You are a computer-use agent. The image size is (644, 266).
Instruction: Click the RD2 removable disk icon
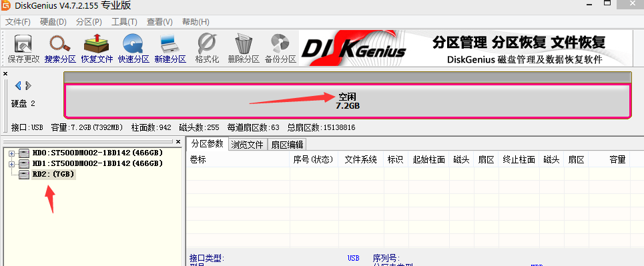[x=24, y=175]
